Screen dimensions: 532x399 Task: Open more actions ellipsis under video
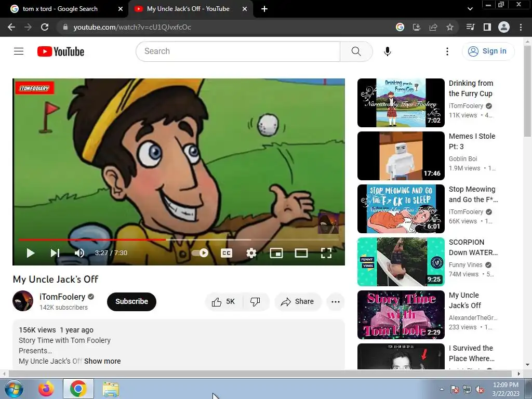coord(336,302)
